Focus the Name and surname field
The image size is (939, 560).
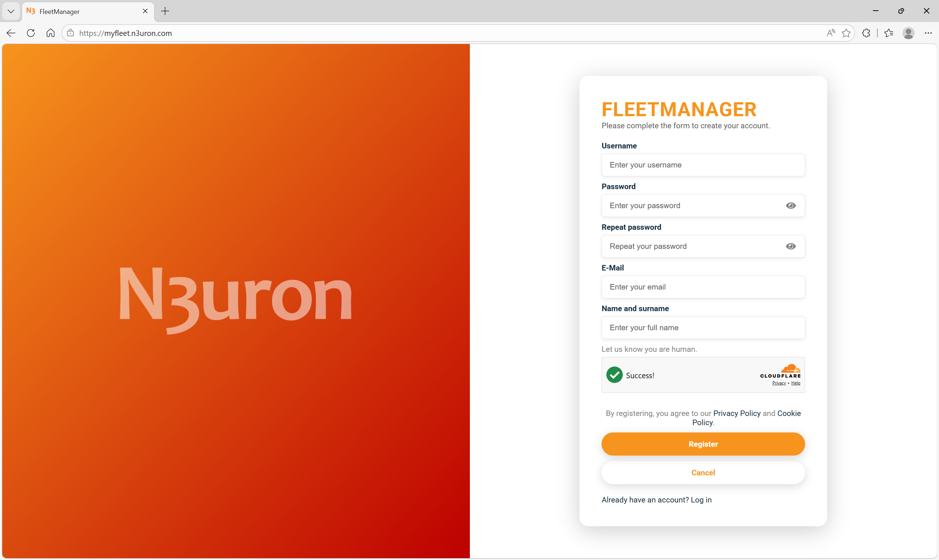pyautogui.click(x=703, y=328)
